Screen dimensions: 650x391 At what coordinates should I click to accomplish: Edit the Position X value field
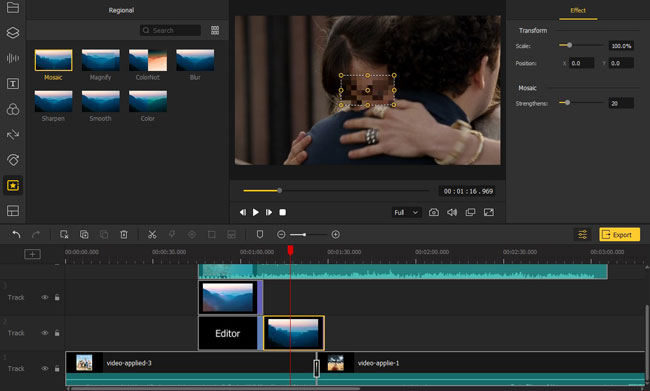click(581, 63)
